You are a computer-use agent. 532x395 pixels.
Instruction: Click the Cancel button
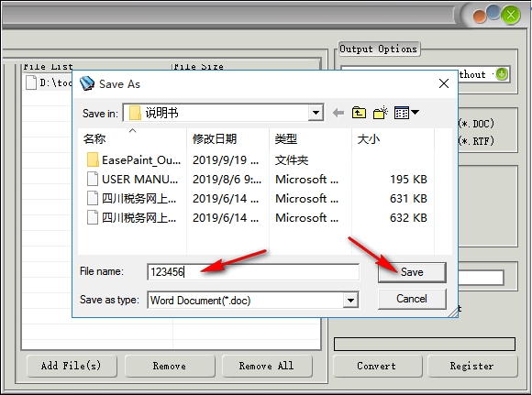tap(412, 299)
